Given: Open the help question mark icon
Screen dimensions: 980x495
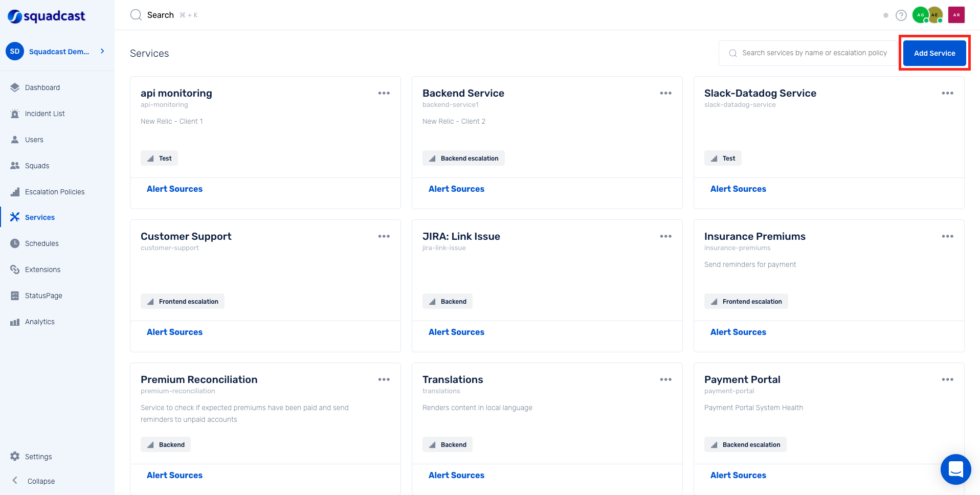Looking at the screenshot, I should click(x=901, y=15).
